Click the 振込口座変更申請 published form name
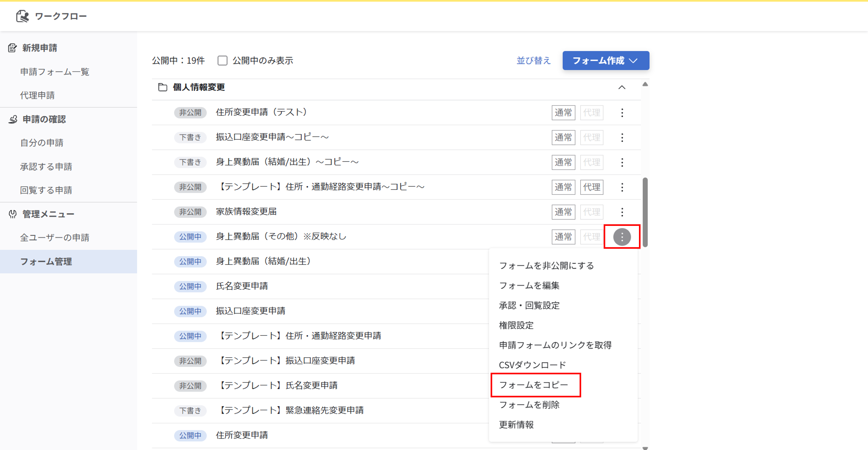 tap(251, 311)
